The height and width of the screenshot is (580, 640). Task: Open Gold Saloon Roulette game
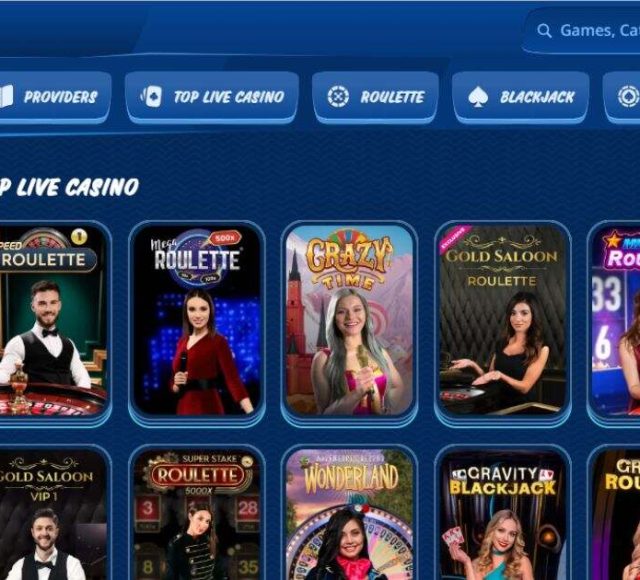point(503,320)
